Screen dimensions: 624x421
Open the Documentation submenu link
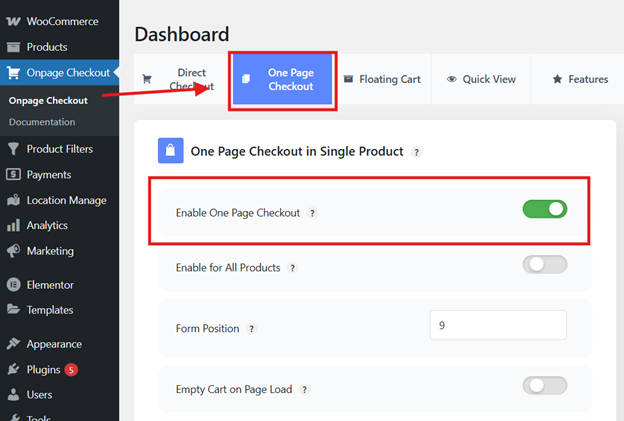(42, 122)
